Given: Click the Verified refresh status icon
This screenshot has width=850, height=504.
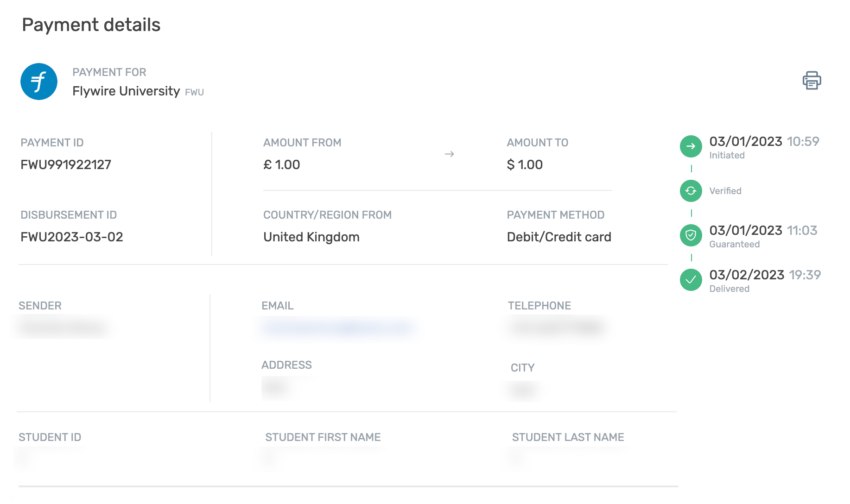Looking at the screenshot, I should pyautogui.click(x=691, y=191).
